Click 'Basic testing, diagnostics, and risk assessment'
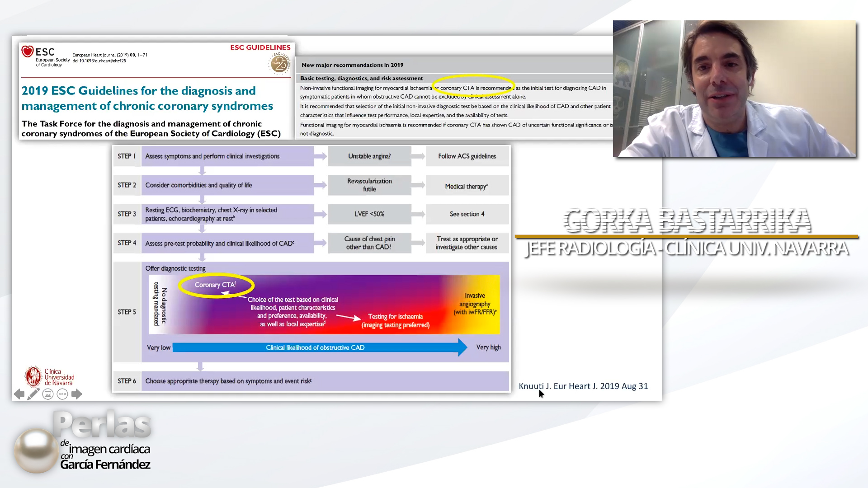Image resolution: width=868 pixels, height=488 pixels. pos(362,78)
